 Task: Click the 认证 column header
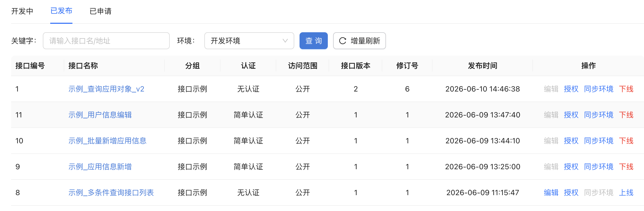248,66
